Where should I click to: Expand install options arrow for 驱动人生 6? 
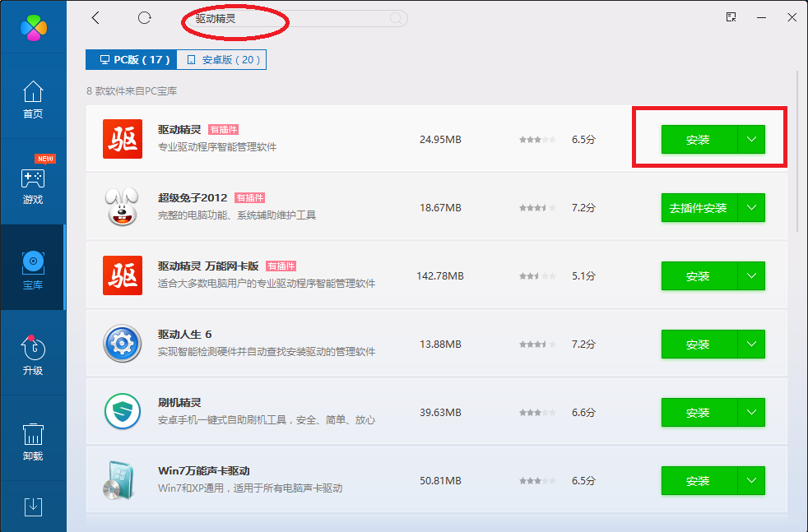pos(751,344)
